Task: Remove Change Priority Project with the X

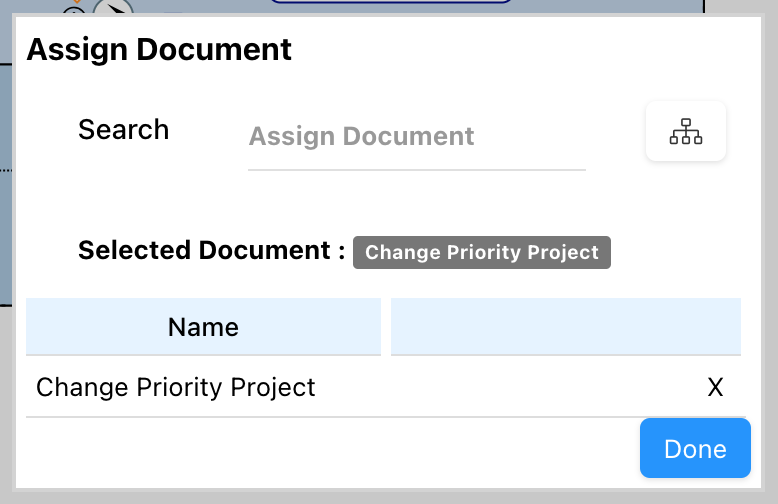Action: 715,387
